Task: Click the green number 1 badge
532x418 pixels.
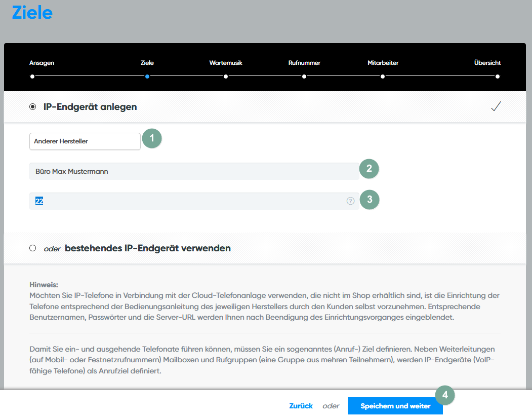Action: click(x=152, y=138)
